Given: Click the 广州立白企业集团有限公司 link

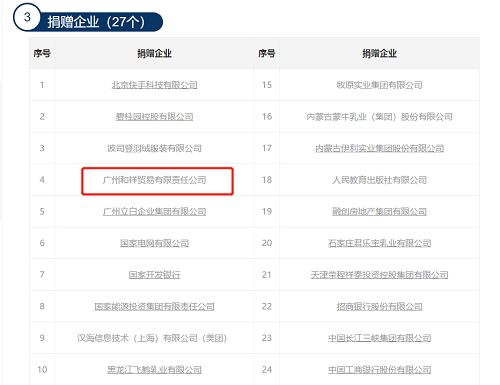Looking at the screenshot, I should (154, 212).
